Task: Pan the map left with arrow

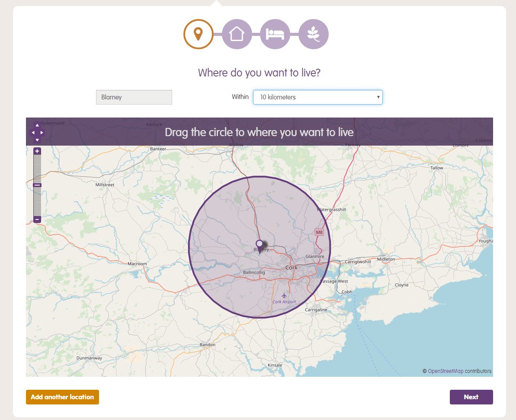Action: [32, 133]
